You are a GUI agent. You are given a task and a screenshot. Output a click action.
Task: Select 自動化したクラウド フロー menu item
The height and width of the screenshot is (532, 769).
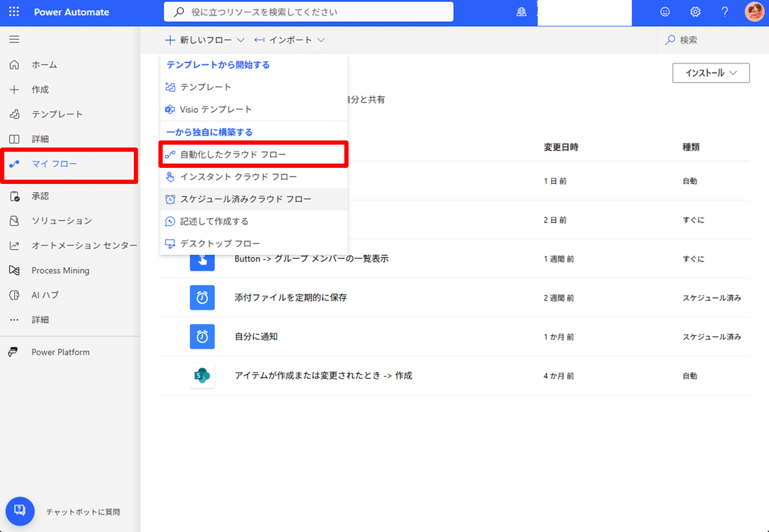[254, 154]
